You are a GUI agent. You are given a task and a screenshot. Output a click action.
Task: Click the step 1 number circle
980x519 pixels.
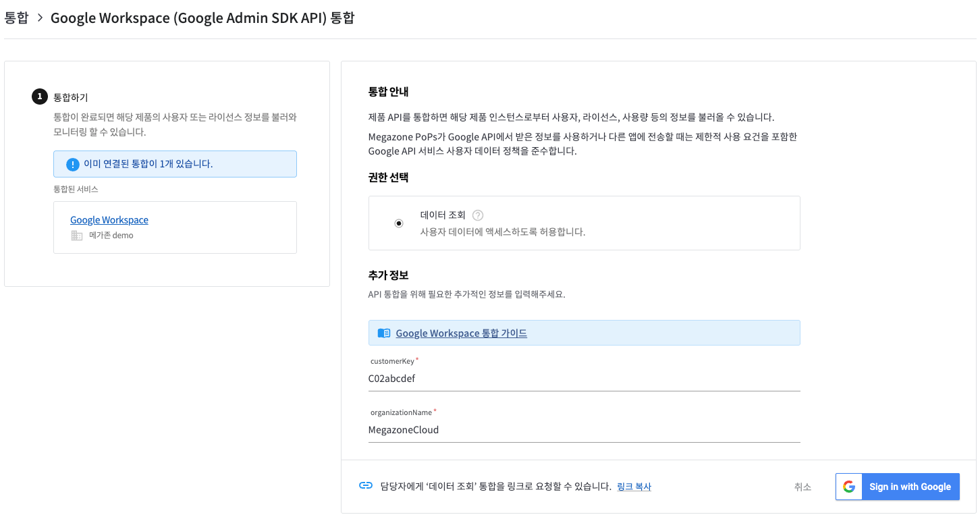point(40,97)
